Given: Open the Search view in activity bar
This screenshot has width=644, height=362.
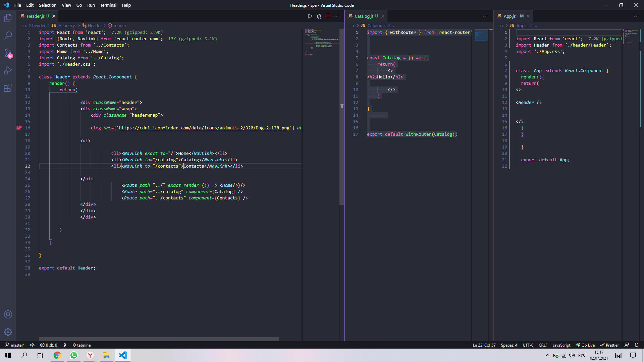Looking at the screenshot, I should click(8, 35).
